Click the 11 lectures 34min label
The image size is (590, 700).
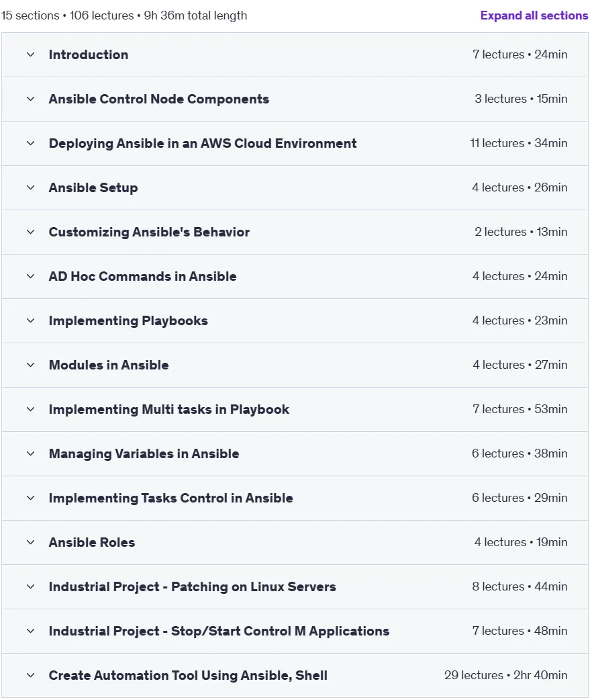click(519, 143)
